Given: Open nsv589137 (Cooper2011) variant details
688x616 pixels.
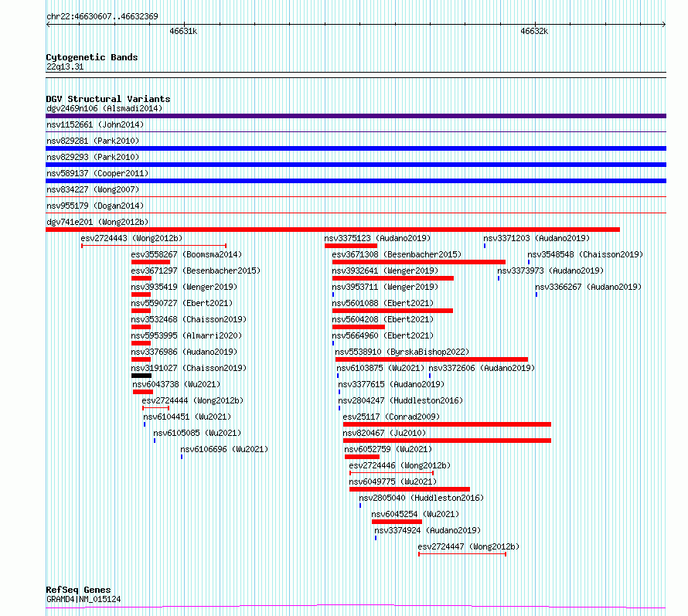Looking at the screenshot, I should coord(97,173).
